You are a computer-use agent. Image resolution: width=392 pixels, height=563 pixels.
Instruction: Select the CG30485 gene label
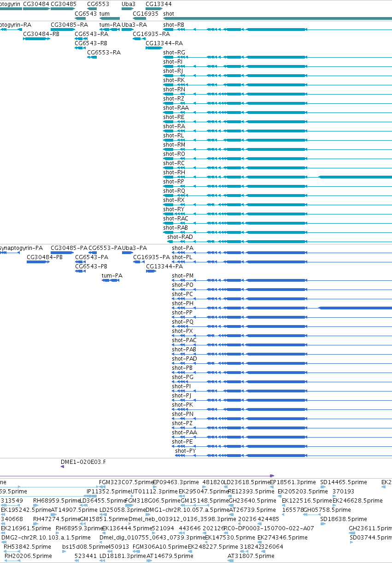pyautogui.click(x=64, y=4)
